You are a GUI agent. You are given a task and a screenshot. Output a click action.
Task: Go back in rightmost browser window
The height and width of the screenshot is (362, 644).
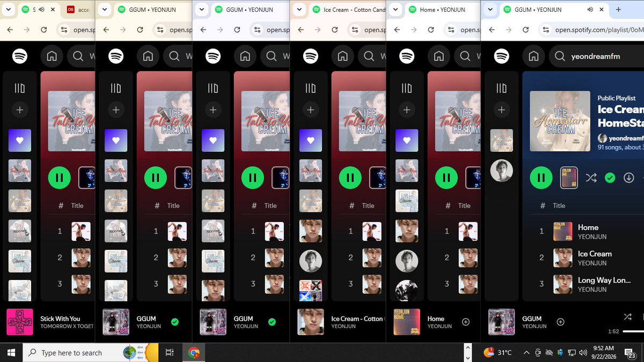[492, 30]
